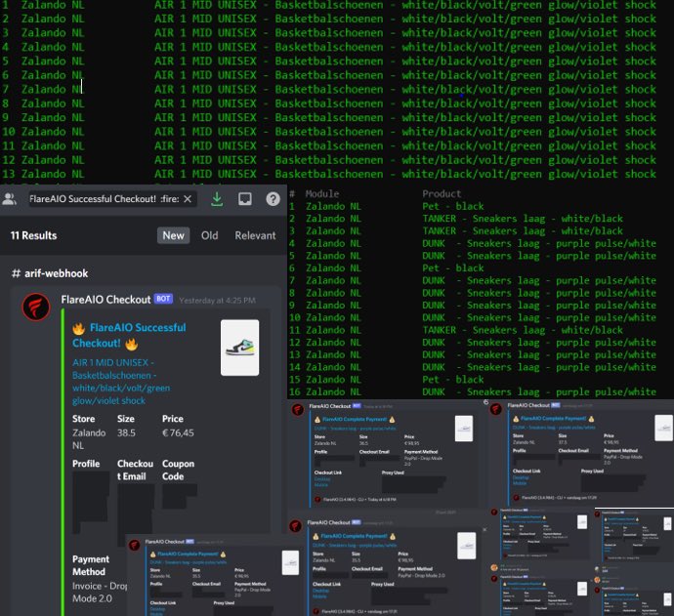
Task: Open product thumbnail in the size 37.5 embed
Action: pos(663,428)
